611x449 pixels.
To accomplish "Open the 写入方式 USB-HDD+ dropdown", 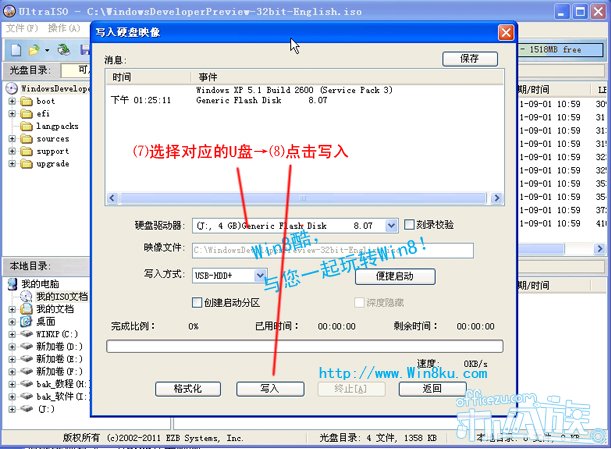I will pyautogui.click(x=260, y=276).
